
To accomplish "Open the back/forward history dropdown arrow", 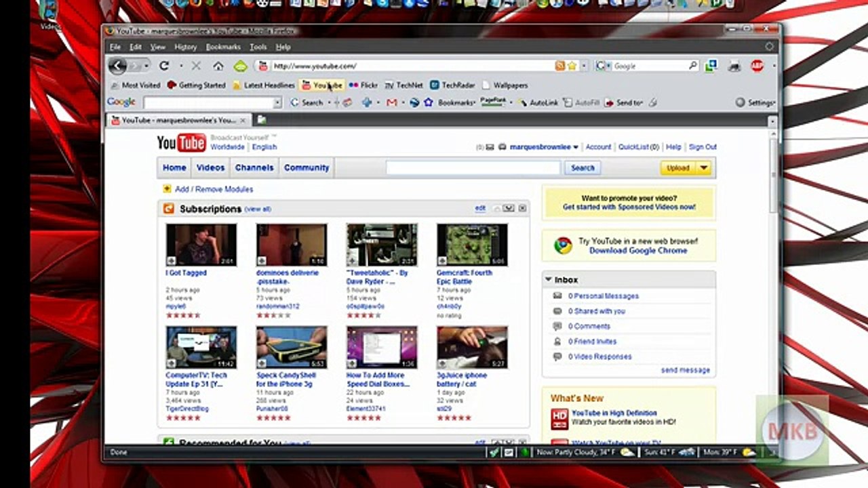I will coord(146,66).
